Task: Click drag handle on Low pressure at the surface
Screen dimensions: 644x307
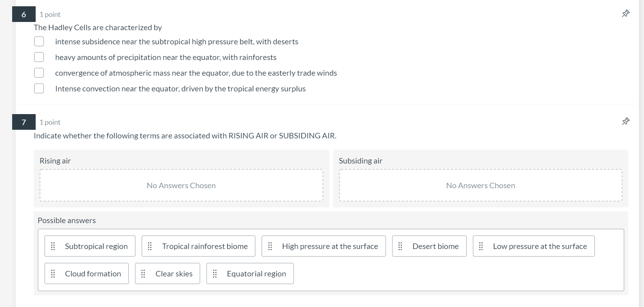Action: 481,246
